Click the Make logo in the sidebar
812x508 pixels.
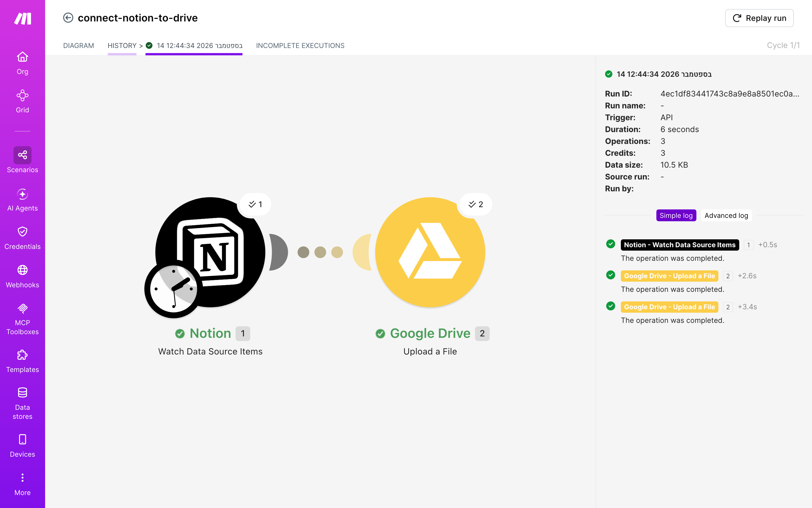pos(23,18)
